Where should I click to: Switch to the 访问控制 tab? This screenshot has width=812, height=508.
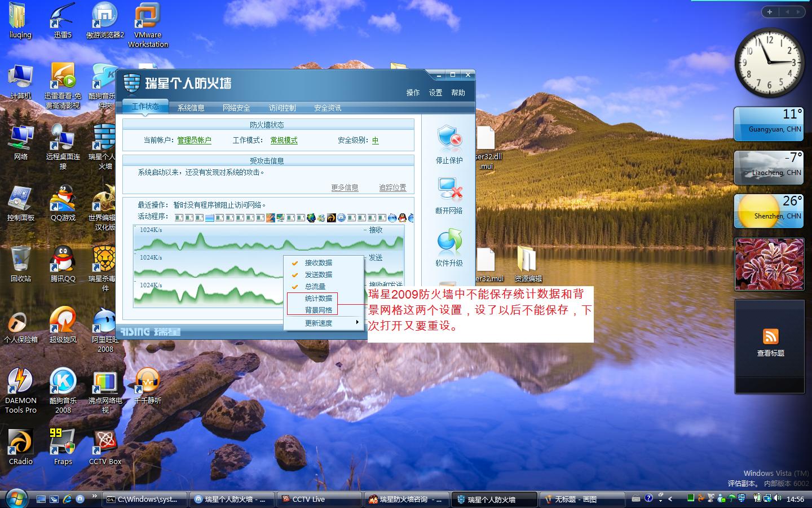point(282,108)
